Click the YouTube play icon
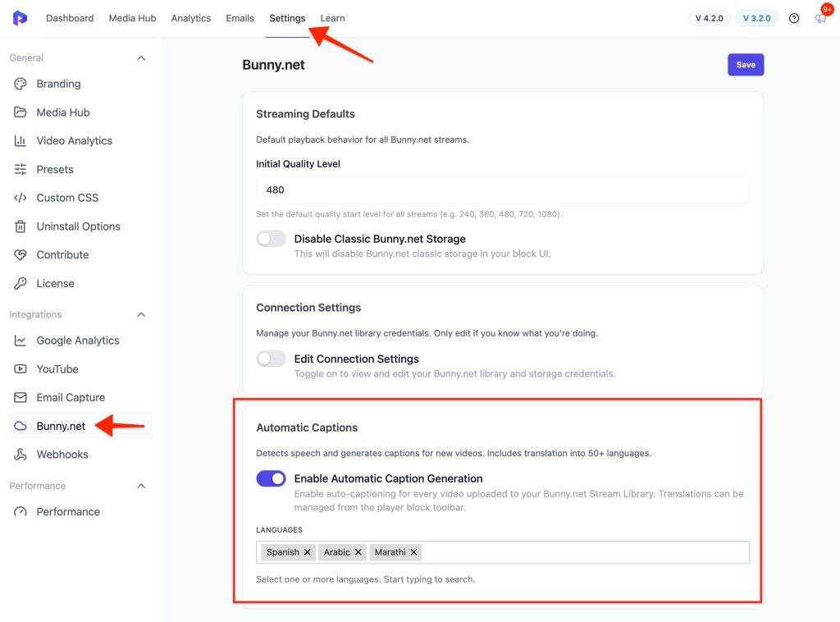The width and height of the screenshot is (840, 622). click(21, 369)
